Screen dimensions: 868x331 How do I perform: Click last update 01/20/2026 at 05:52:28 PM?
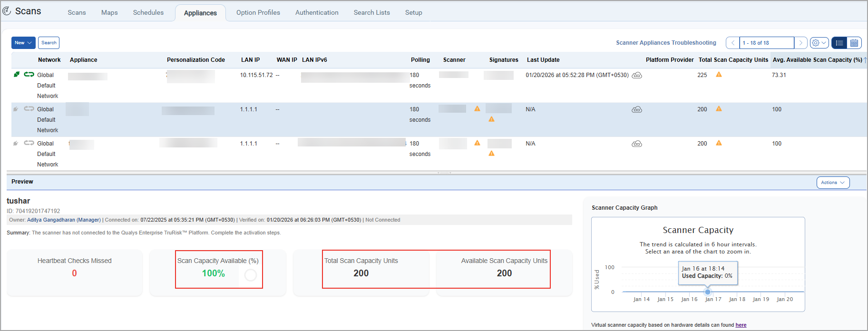[x=577, y=75]
